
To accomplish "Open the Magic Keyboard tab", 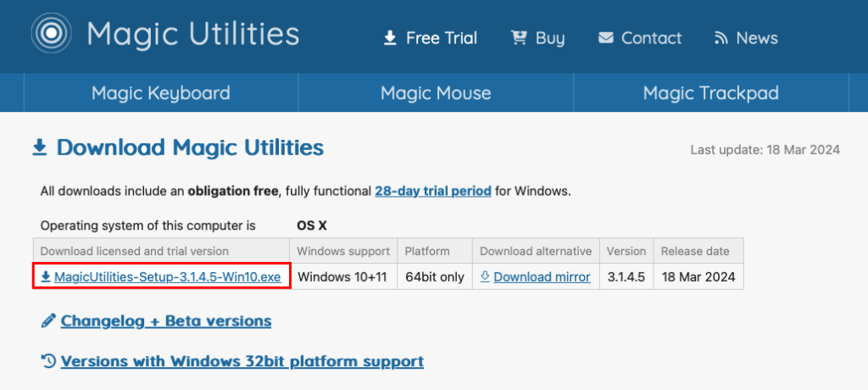I will click(160, 93).
